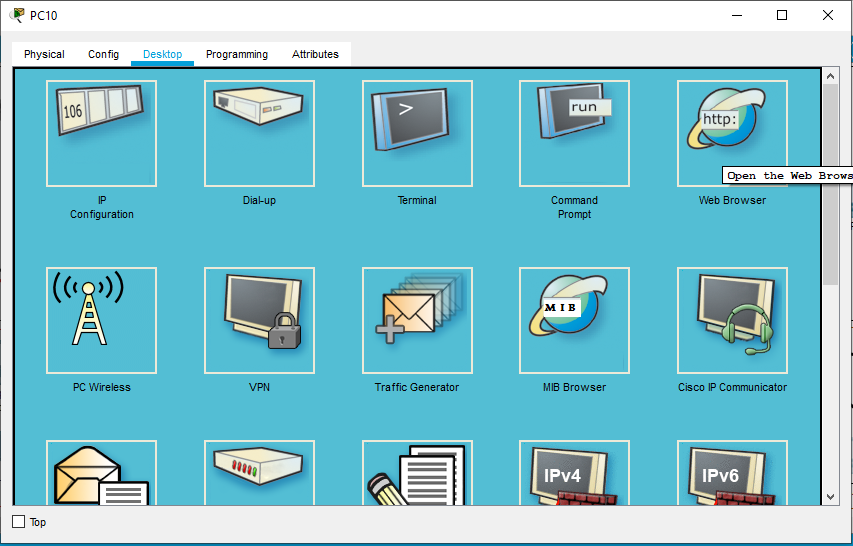Open the modem device icon with red lights
This screenshot has height=546, width=853.
(x=259, y=473)
